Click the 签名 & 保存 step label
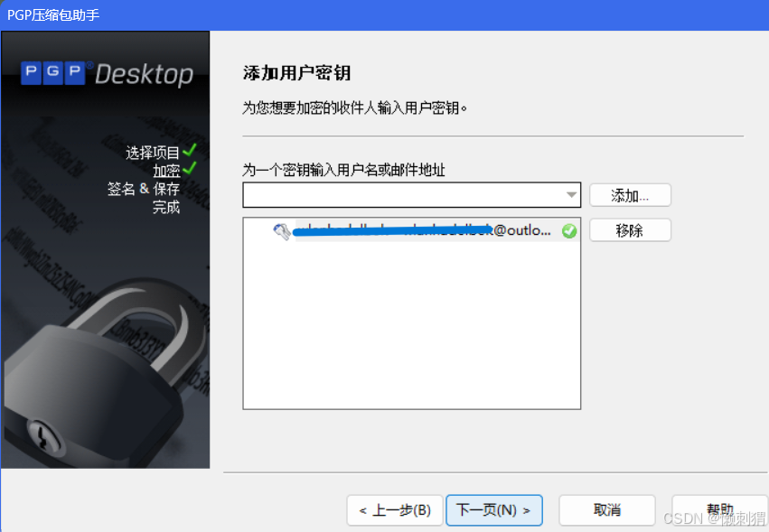 [x=143, y=189]
